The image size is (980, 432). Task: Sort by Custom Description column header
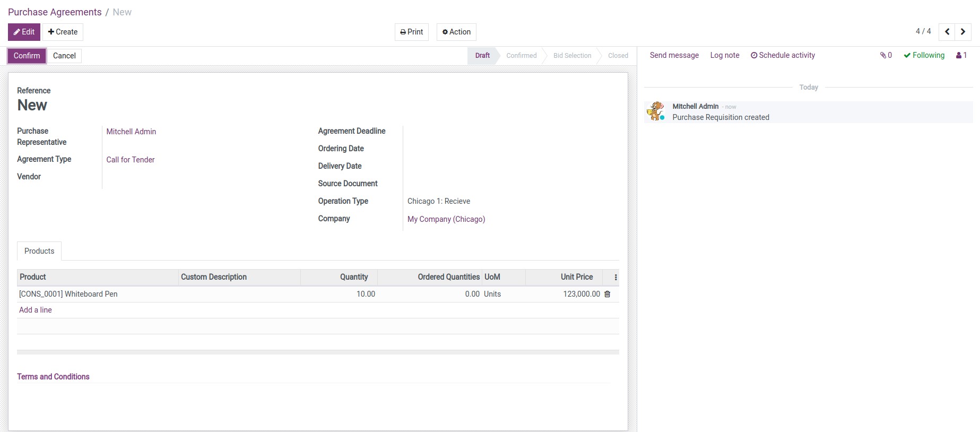[x=239, y=277]
